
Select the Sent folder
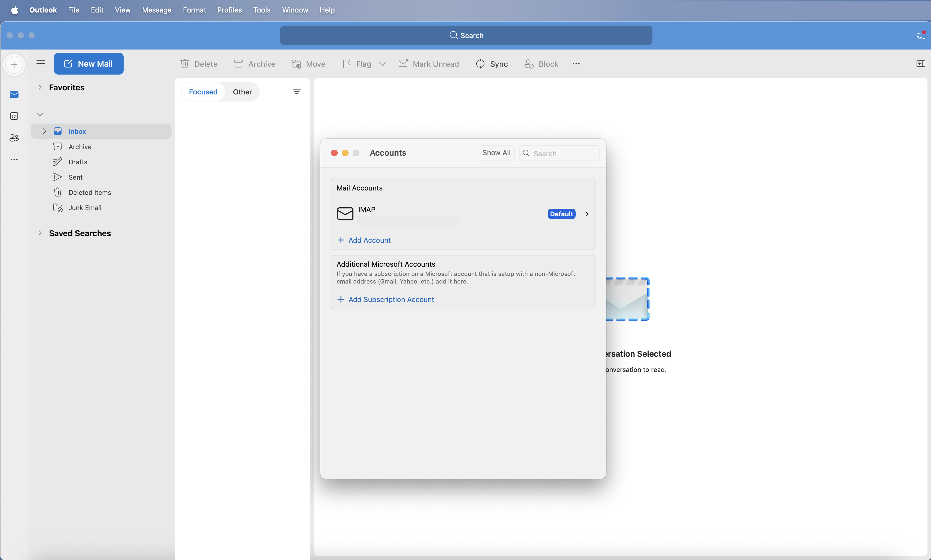101,177
